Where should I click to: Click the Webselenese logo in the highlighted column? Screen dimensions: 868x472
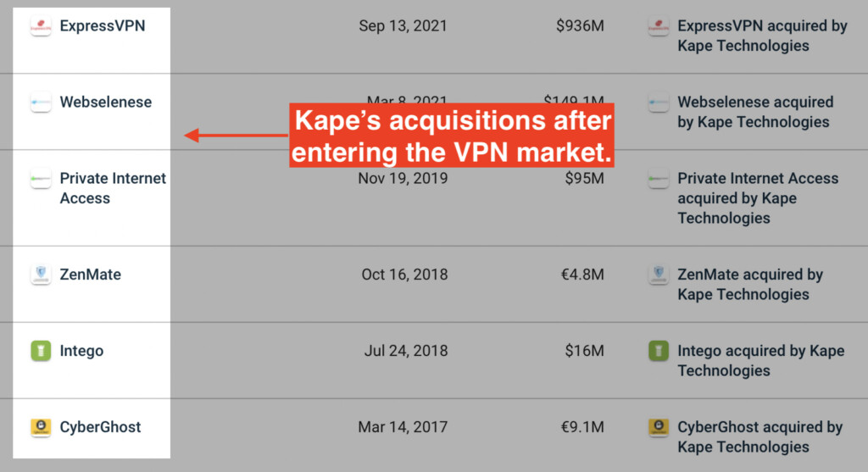[x=41, y=103]
